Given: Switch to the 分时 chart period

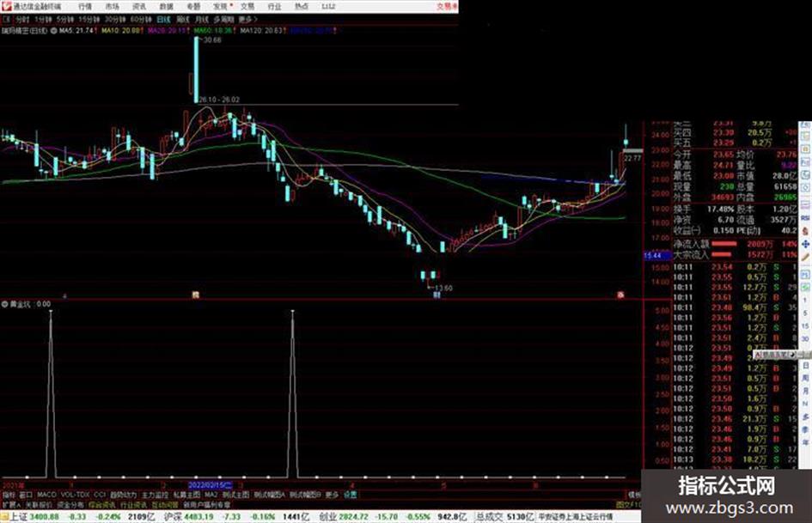Looking at the screenshot, I should pos(22,19).
